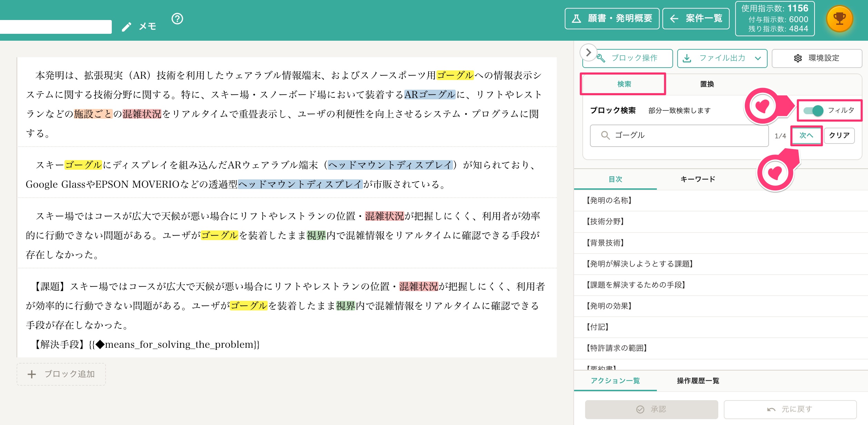Click the {{◆means_for_solving_the_problem}} placeholder

click(x=174, y=345)
